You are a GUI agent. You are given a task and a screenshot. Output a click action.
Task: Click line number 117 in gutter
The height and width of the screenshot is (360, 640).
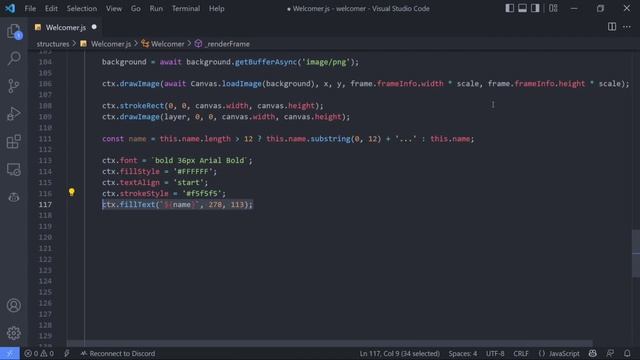45,204
